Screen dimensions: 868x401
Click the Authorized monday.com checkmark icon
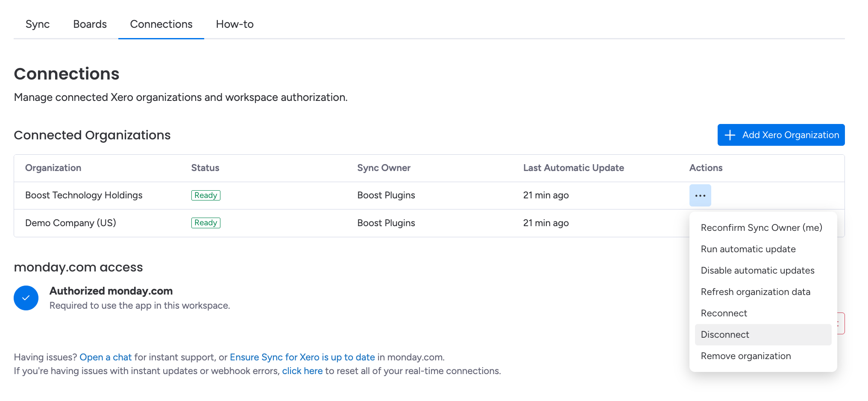pyautogui.click(x=26, y=298)
